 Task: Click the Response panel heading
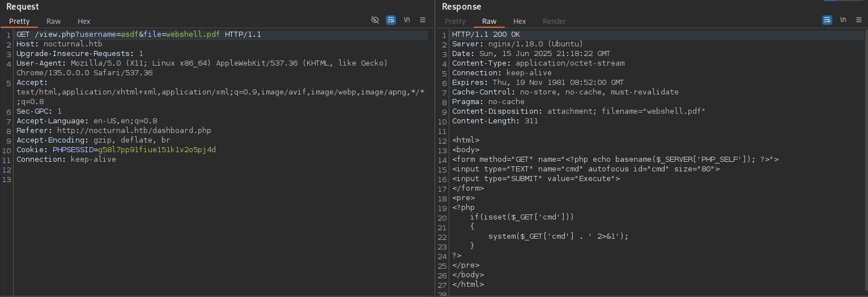tap(461, 7)
